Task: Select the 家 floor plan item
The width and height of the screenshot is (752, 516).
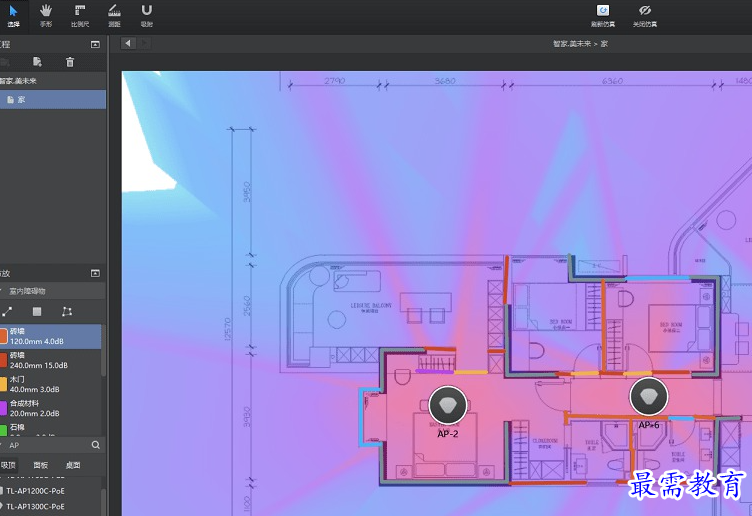Action: coord(21,100)
